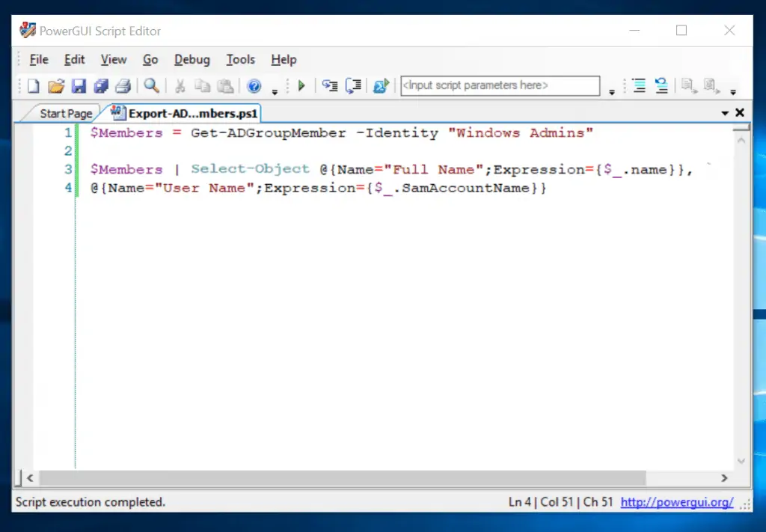
Task: Select the Export-AD...mbers.ps1 tab
Action: tap(186, 113)
